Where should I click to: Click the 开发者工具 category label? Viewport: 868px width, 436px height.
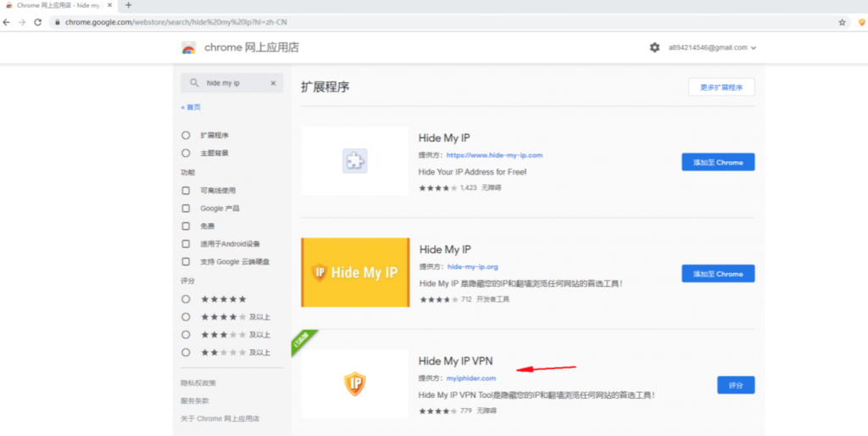[x=492, y=299]
